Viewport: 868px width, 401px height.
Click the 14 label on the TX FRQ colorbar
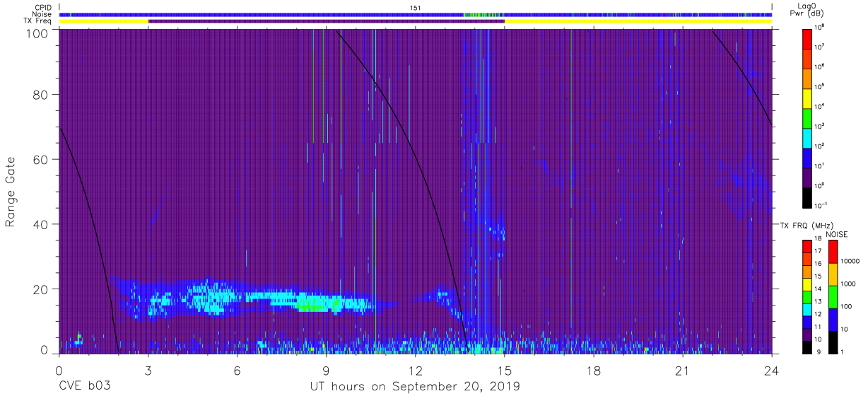click(x=816, y=289)
